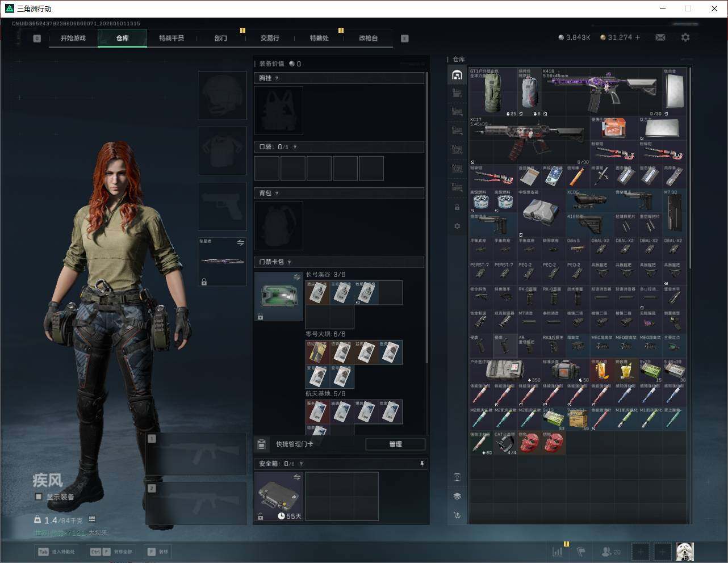Select the purple K416 rifle in warehouse
The width and height of the screenshot is (728, 563).
(602, 91)
